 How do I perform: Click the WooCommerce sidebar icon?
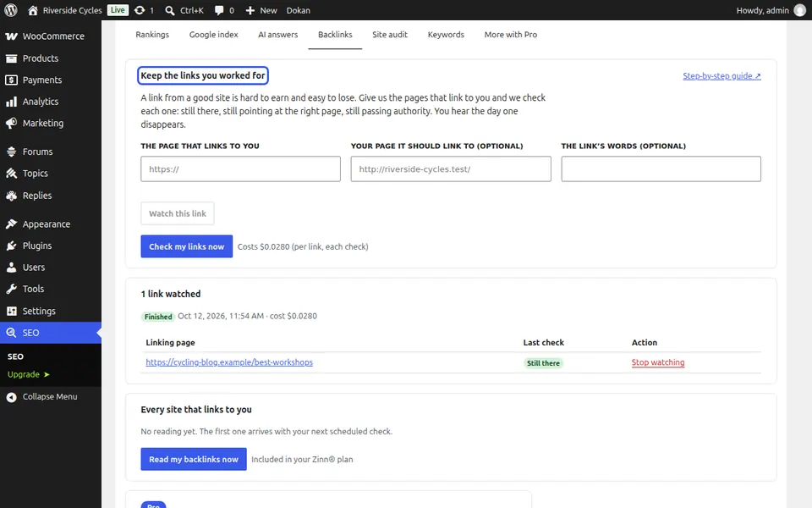tap(11, 36)
